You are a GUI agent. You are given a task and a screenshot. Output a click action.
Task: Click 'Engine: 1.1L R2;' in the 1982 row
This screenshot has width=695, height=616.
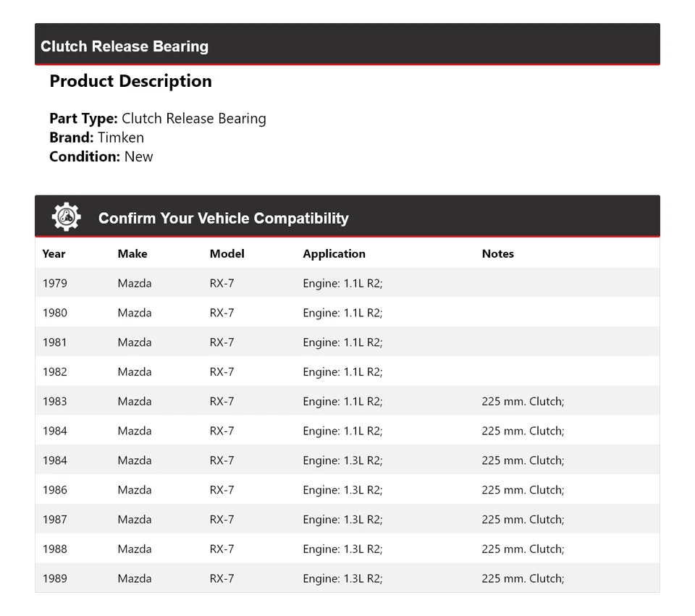click(342, 372)
